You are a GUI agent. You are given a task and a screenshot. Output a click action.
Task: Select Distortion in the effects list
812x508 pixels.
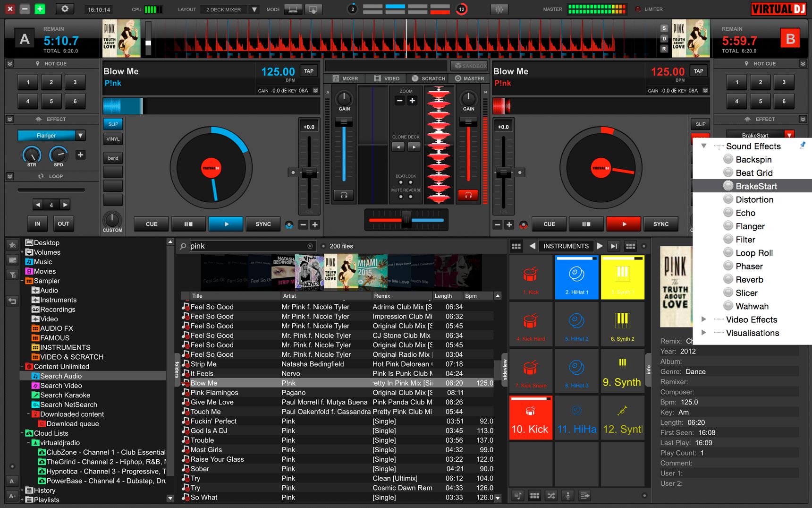tap(754, 199)
